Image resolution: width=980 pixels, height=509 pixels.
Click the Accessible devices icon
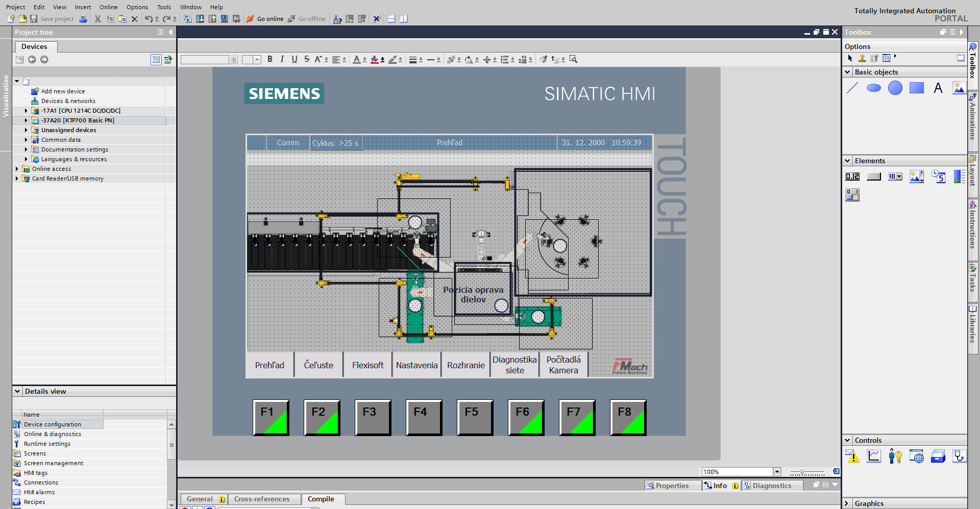point(337,19)
